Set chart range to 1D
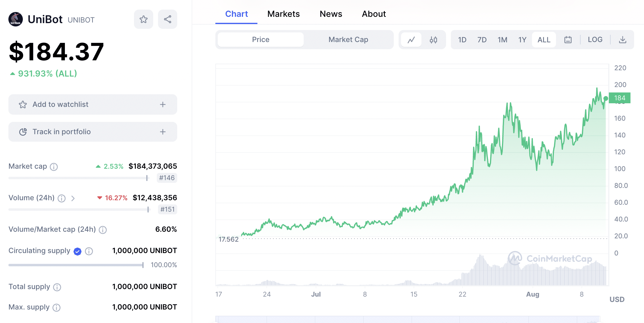644x323 pixels. [462, 40]
